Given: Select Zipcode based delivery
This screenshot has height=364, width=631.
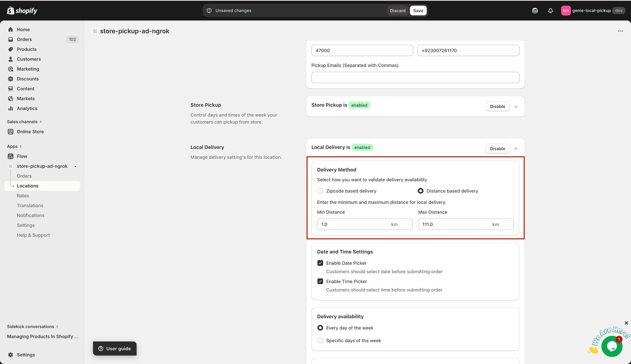Looking at the screenshot, I should coord(320,191).
